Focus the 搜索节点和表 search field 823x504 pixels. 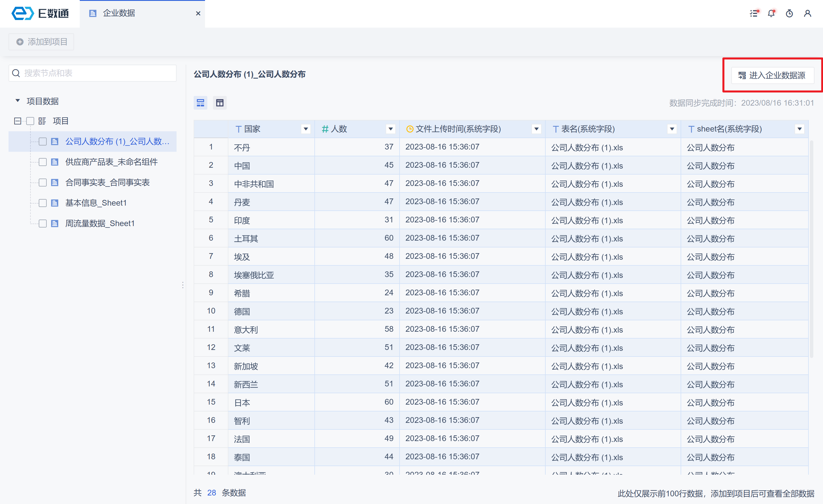click(x=97, y=73)
